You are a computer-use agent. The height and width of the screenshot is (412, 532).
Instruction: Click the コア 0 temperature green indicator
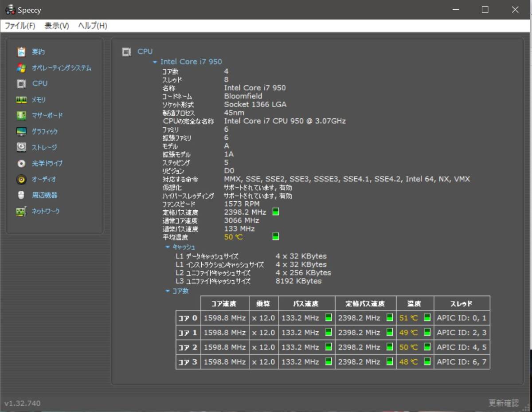pyautogui.click(x=427, y=318)
